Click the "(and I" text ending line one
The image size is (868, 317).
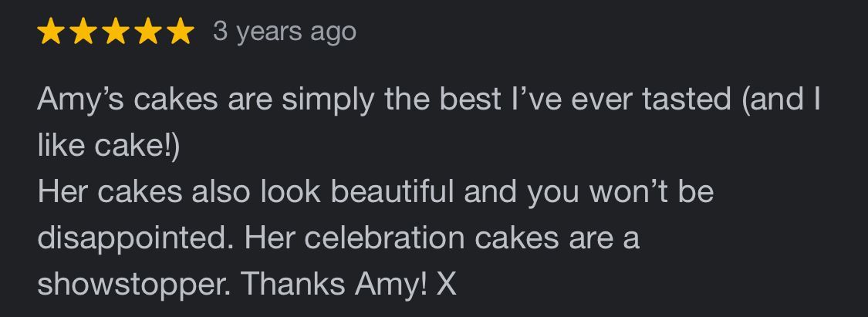click(x=780, y=100)
